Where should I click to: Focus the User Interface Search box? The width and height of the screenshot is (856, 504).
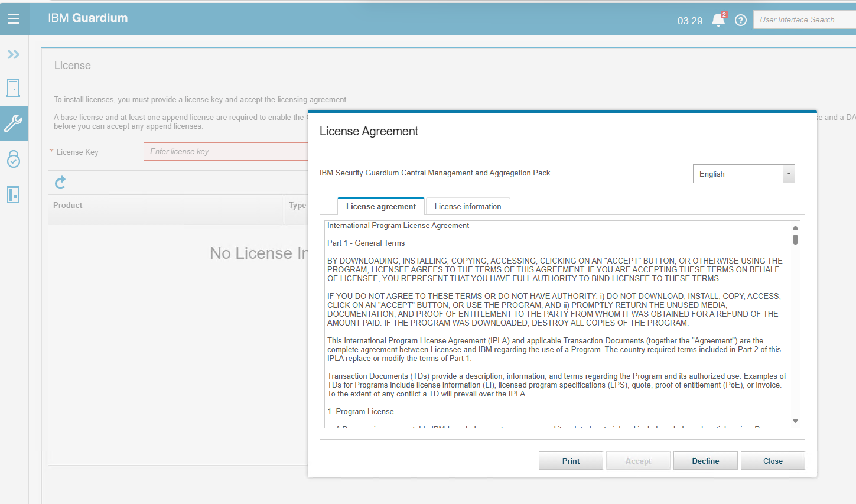tap(805, 19)
